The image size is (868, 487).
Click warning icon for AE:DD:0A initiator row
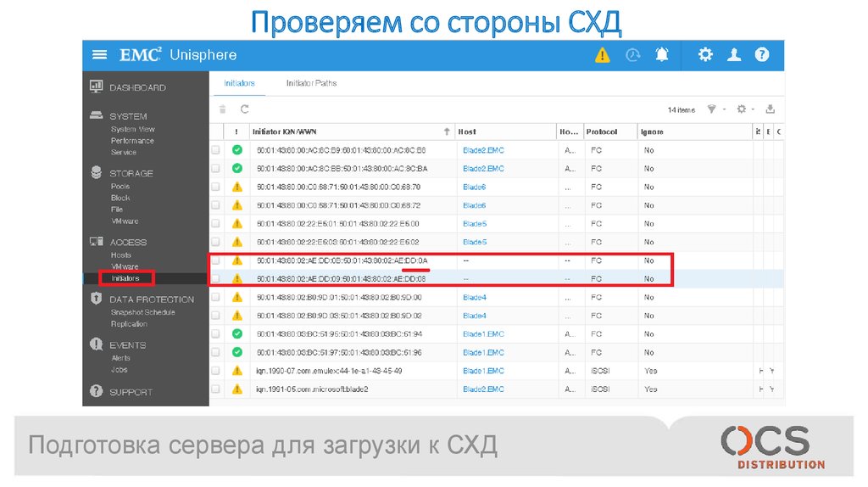237,260
